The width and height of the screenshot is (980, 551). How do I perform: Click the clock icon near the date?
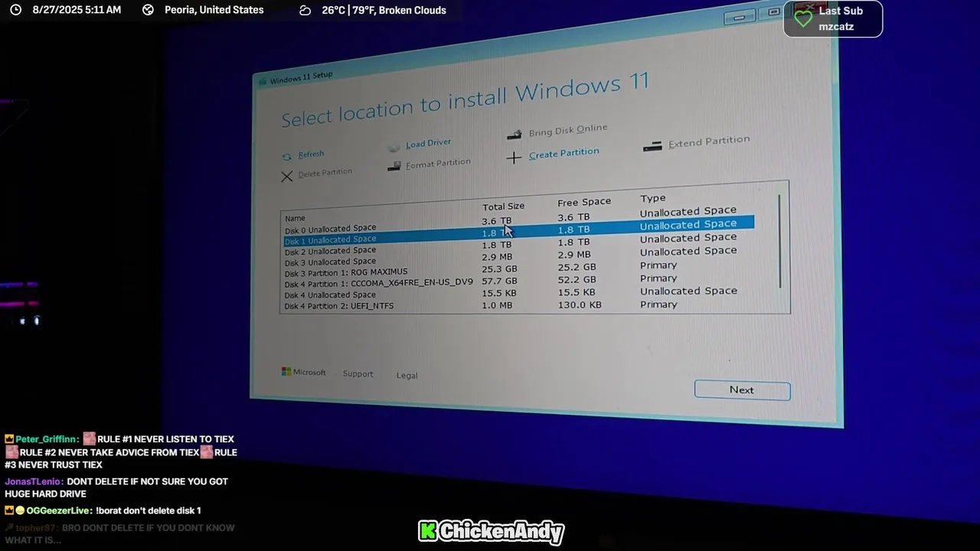coord(15,10)
